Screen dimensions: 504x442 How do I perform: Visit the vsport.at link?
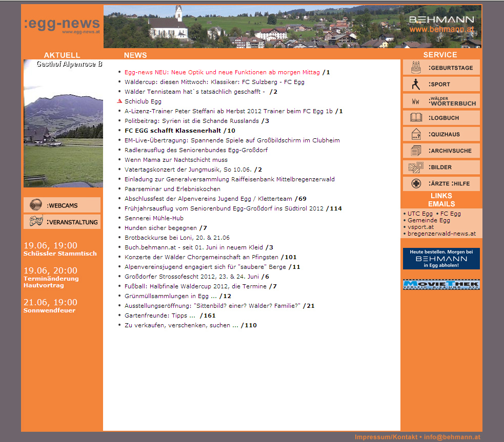[420, 227]
